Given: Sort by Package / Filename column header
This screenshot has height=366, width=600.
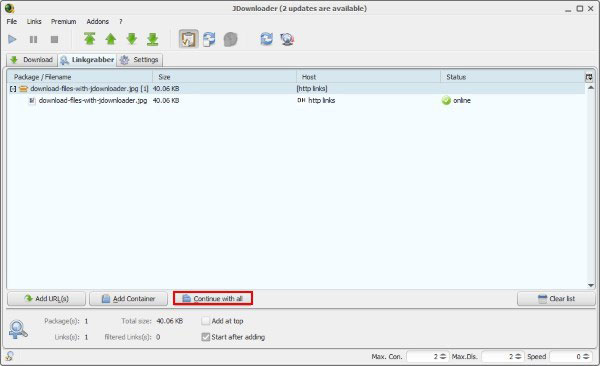Looking at the screenshot, I should [x=80, y=77].
